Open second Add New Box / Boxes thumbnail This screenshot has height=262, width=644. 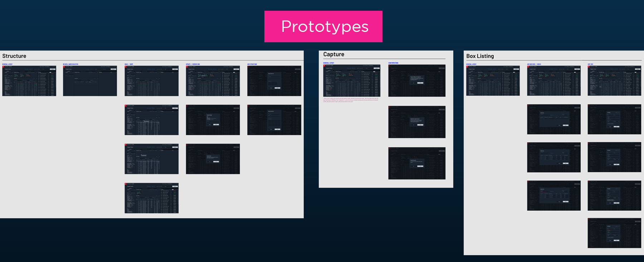(554, 119)
